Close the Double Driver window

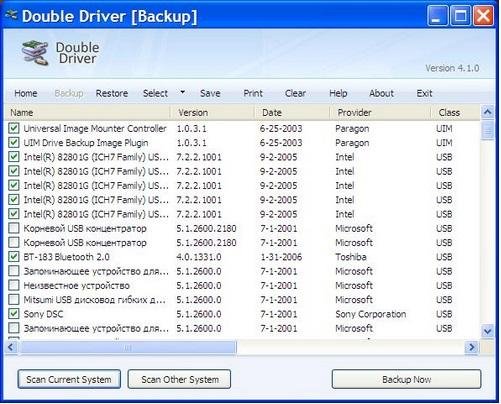(483, 15)
